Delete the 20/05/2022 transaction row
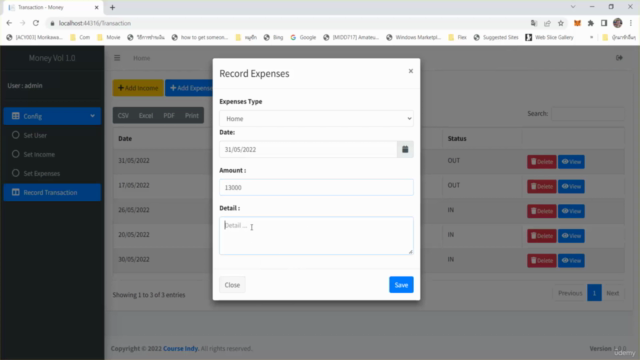The width and height of the screenshot is (640, 360). click(x=542, y=236)
